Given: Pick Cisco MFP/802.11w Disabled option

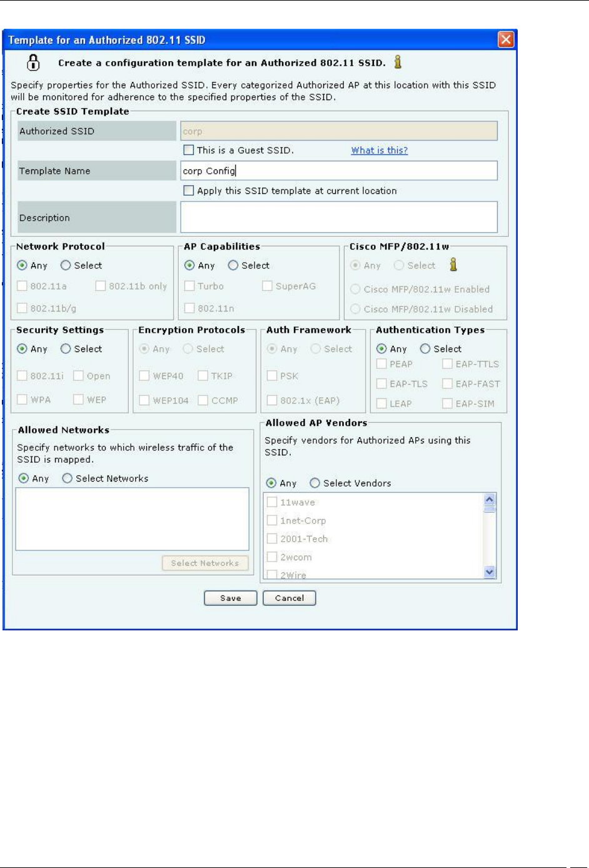Looking at the screenshot, I should 355,309.
